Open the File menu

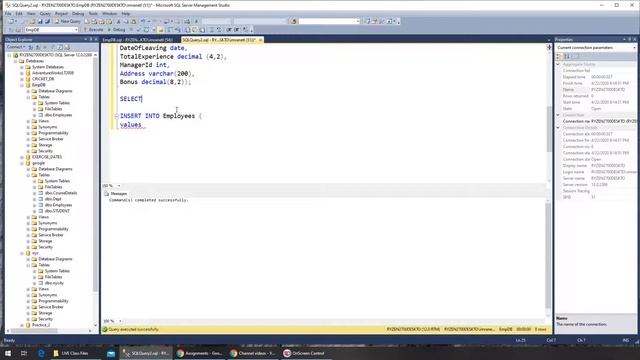pyautogui.click(x=8, y=13)
